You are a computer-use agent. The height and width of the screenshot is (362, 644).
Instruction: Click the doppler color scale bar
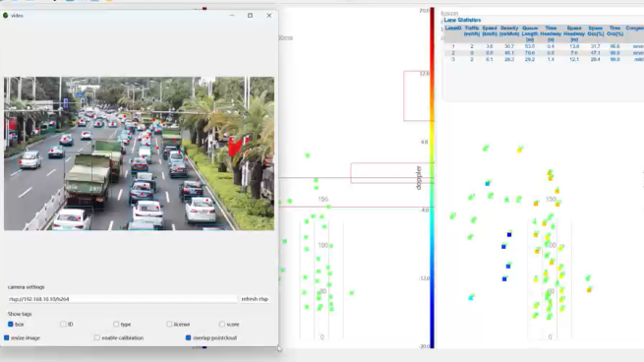(x=432, y=178)
